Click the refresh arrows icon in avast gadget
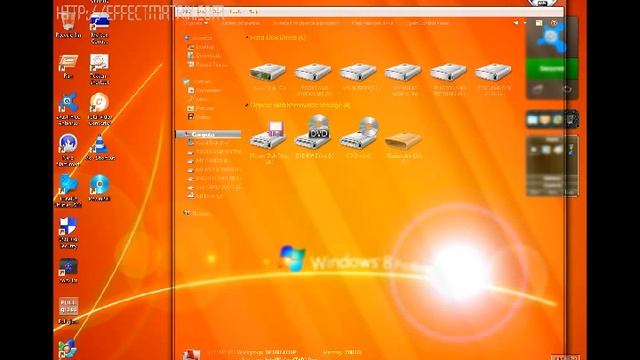 567,89
